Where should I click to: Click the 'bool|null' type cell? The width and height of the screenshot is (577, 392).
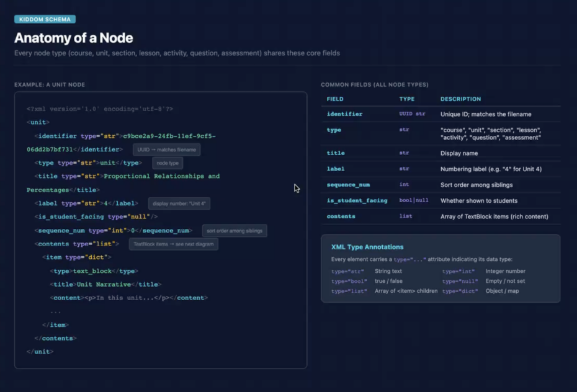click(x=414, y=200)
